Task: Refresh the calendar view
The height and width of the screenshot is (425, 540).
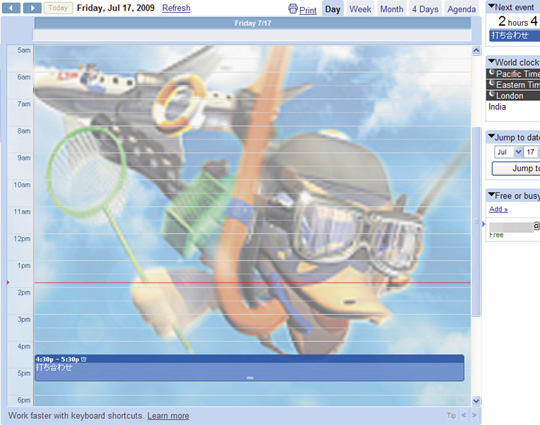Action: (176, 8)
